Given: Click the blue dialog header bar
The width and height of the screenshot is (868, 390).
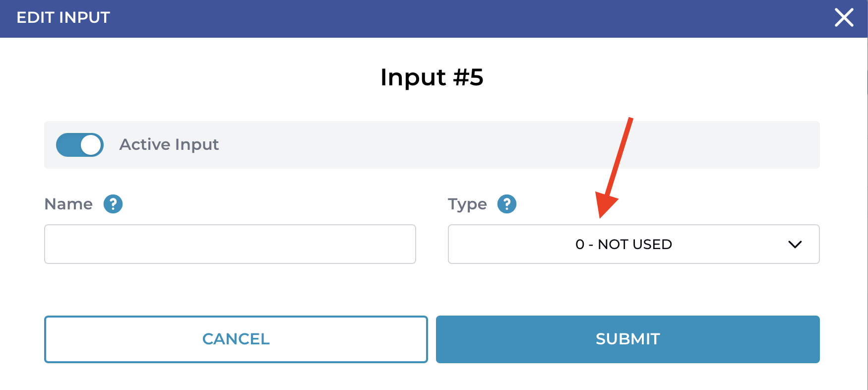Looking at the screenshot, I should point(446,18).
